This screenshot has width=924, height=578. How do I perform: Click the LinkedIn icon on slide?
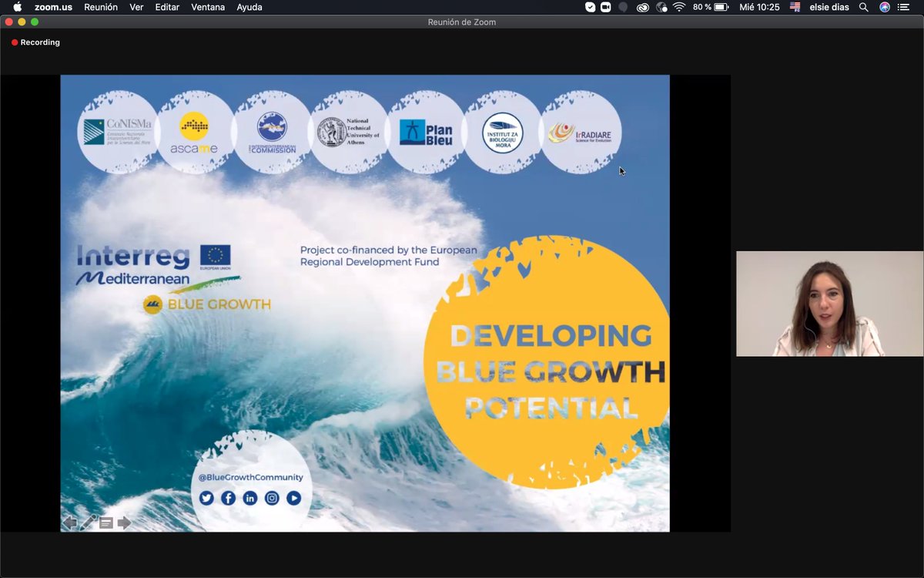tap(250, 498)
